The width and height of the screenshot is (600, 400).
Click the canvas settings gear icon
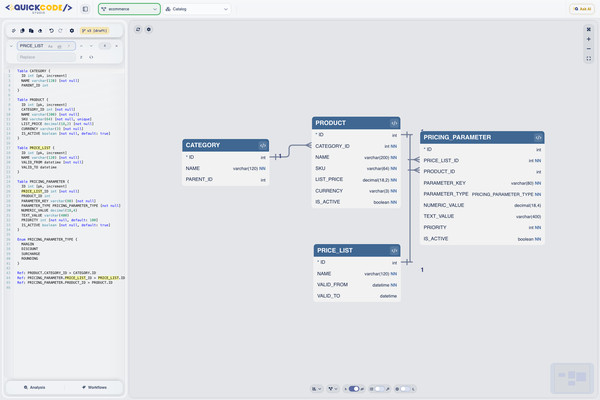[x=149, y=29]
